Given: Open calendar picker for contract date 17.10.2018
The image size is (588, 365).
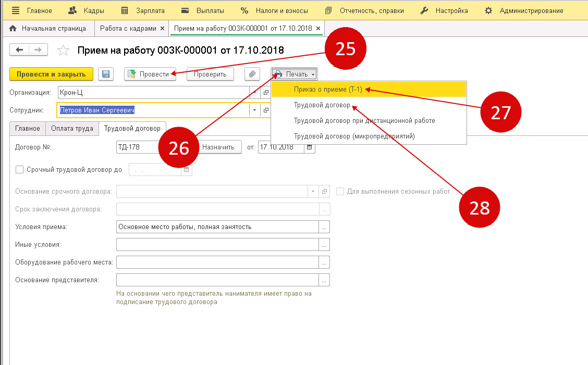Looking at the screenshot, I should coord(310,147).
